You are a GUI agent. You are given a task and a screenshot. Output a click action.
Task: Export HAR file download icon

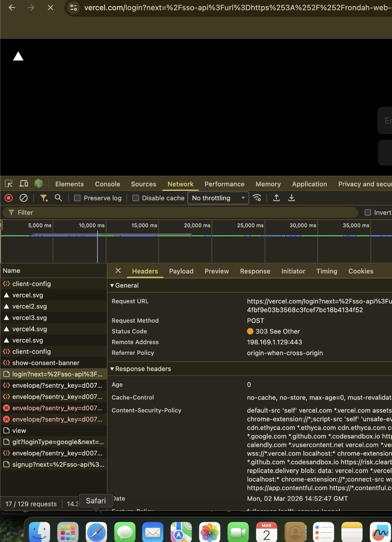click(x=292, y=198)
